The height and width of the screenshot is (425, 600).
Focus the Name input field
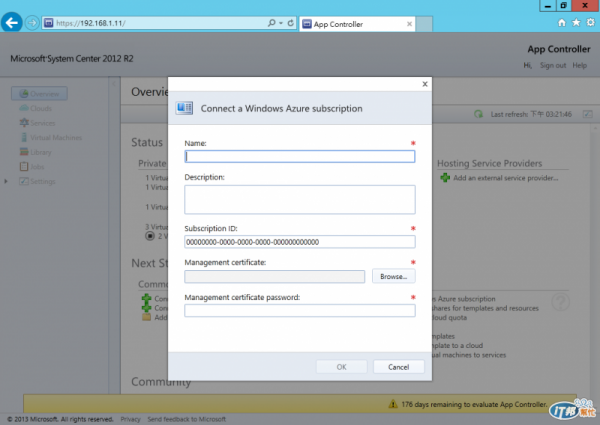tap(300, 156)
